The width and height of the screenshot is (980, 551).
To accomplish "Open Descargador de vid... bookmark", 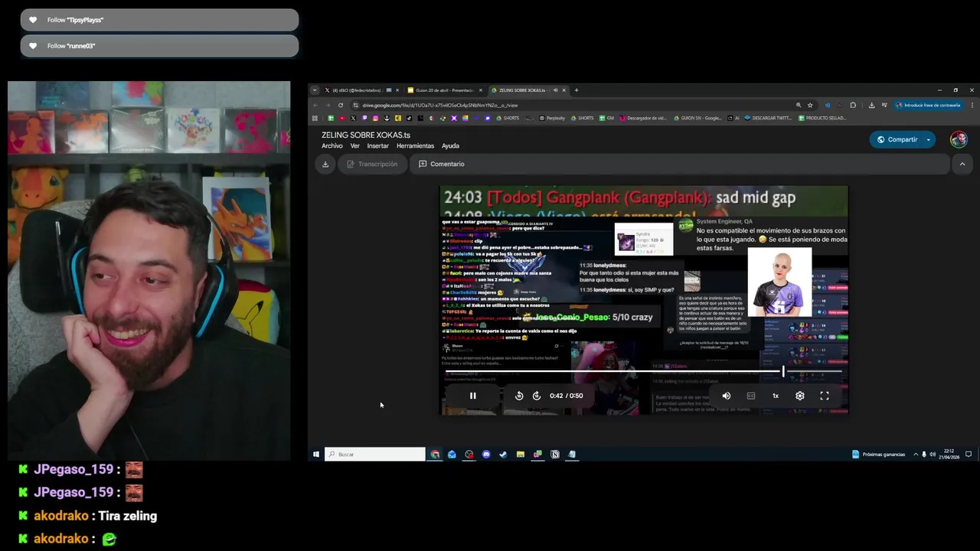I will 643,118.
